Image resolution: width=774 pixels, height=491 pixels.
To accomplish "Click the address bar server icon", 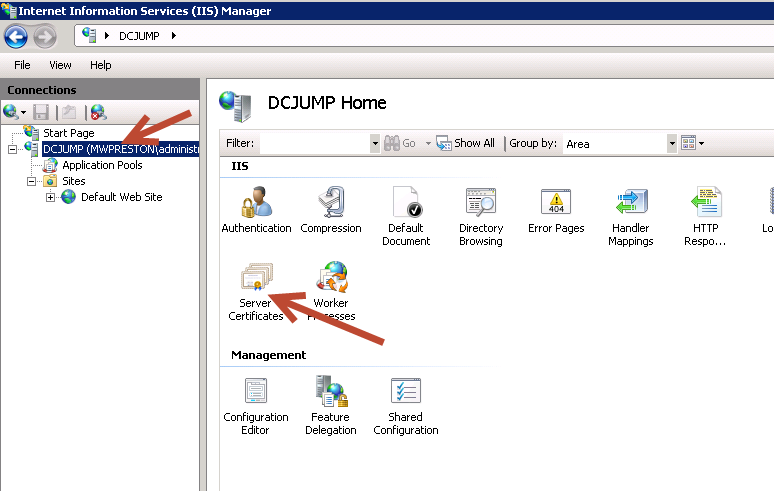I will (x=89, y=35).
